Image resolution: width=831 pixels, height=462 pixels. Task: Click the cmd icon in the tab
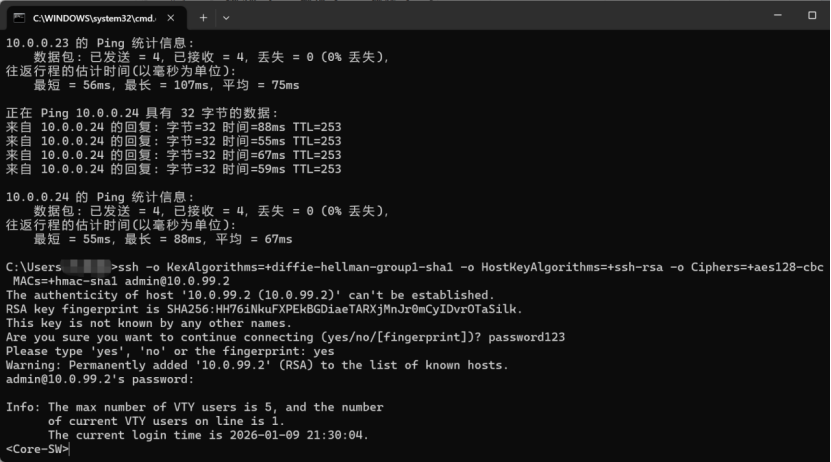click(x=19, y=18)
